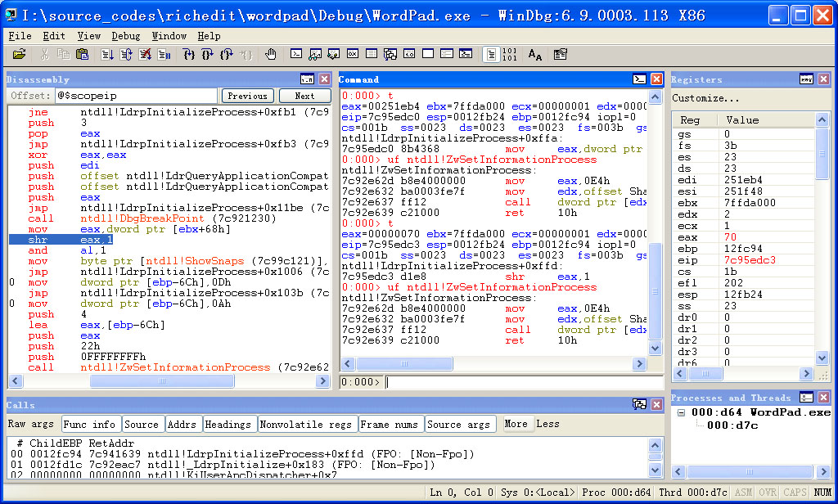Screen dimensions: 838x504
Task: Click the Font (AA) toolbar icon
Action: pos(535,54)
